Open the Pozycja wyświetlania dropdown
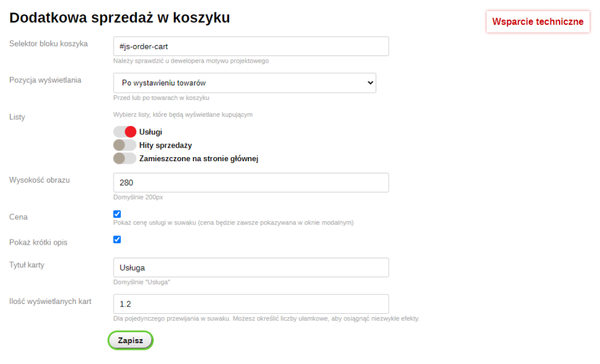 (245, 83)
